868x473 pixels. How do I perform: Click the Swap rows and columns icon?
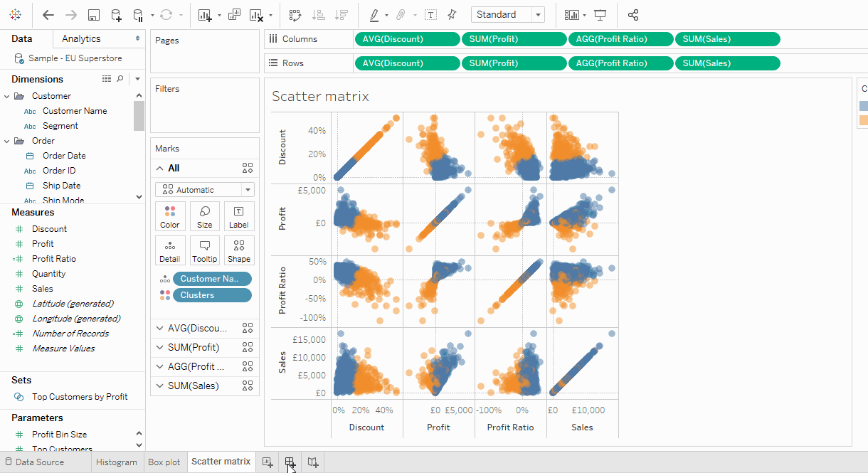coord(295,15)
